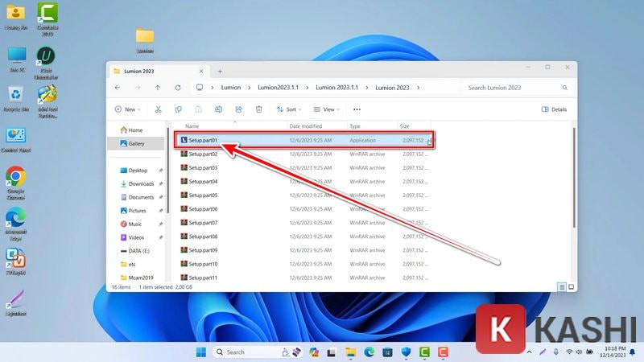Open Google Chrome desktop shortcut

pos(15,183)
